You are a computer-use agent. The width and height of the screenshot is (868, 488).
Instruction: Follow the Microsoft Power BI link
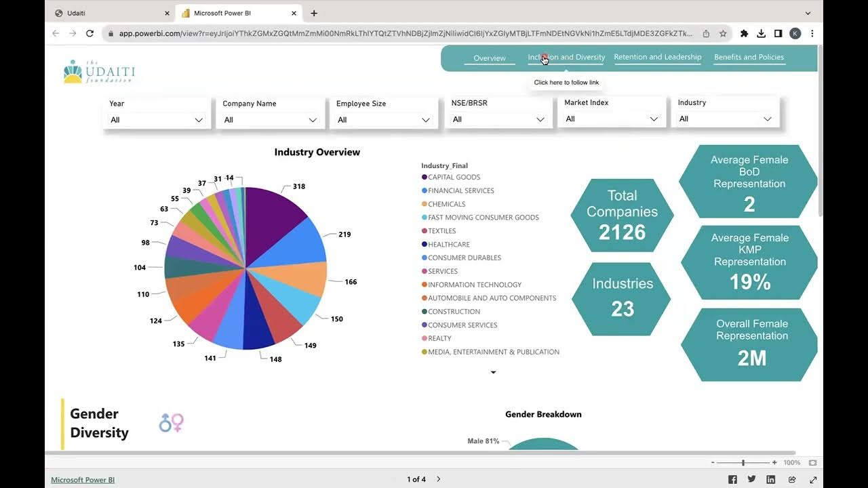83,480
